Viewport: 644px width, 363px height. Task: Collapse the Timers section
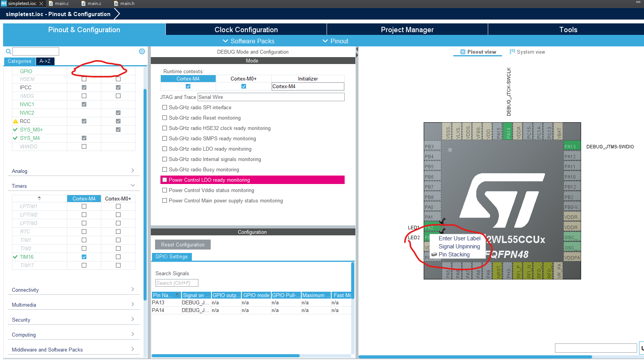coord(133,185)
